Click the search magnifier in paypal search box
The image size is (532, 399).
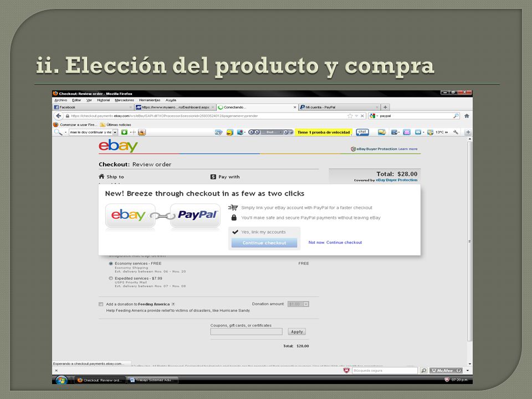pyautogui.click(x=456, y=116)
